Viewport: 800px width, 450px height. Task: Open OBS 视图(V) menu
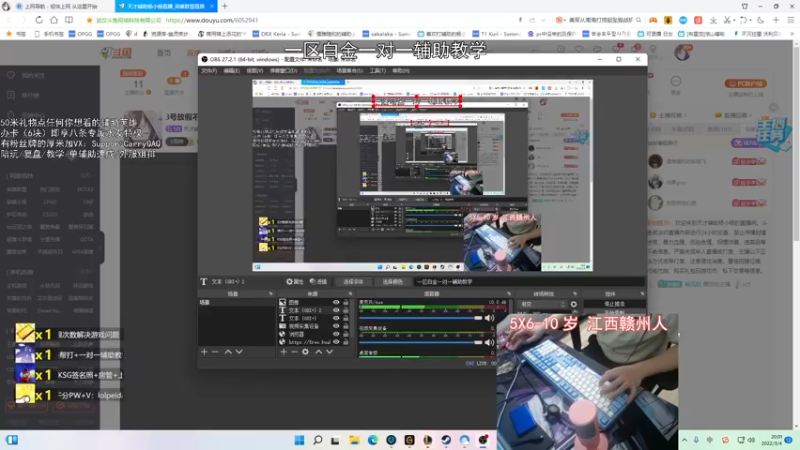pos(255,70)
